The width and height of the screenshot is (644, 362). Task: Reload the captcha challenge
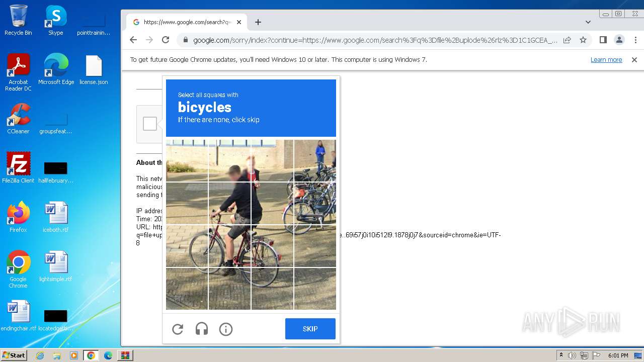pos(178,329)
